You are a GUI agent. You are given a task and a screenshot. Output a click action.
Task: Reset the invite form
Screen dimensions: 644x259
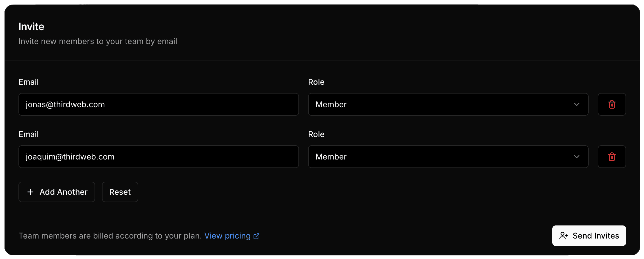(120, 192)
